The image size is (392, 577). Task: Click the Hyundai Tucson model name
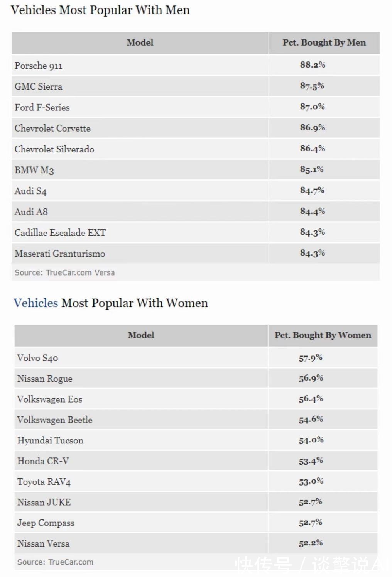click(x=50, y=440)
